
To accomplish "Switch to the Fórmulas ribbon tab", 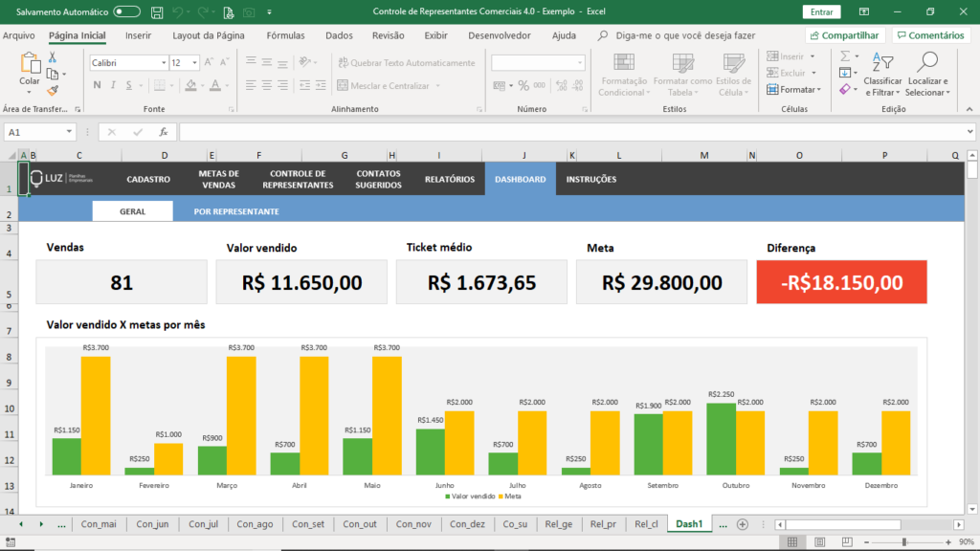I will (287, 34).
